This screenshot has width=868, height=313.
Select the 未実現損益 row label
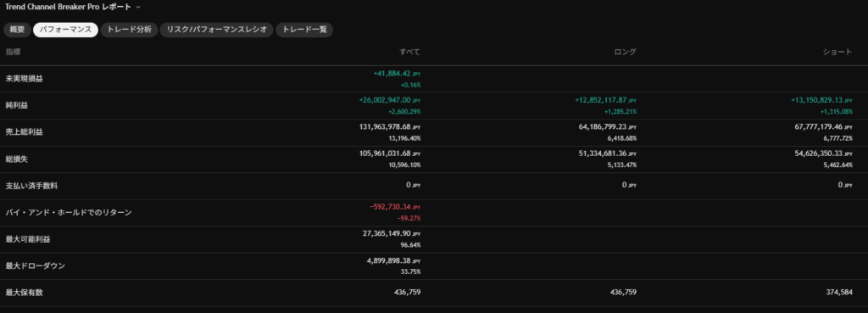(25, 79)
